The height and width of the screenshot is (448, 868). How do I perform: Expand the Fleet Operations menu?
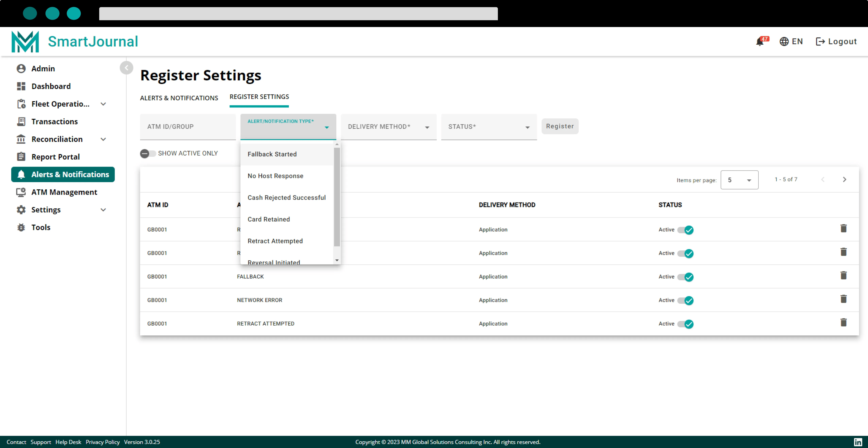point(103,104)
